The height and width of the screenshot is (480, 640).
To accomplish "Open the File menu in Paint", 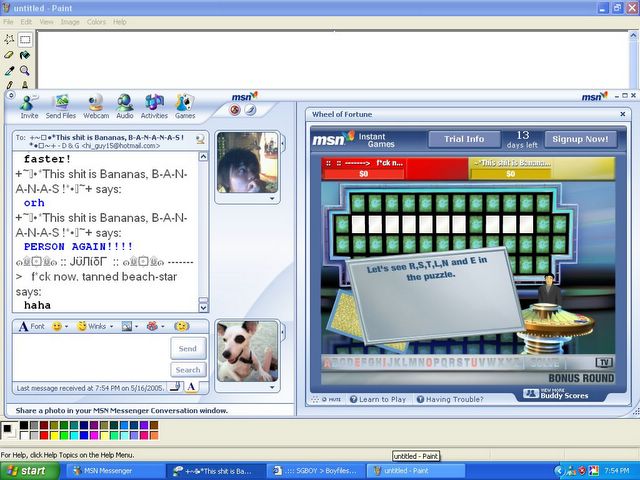I will point(8,22).
